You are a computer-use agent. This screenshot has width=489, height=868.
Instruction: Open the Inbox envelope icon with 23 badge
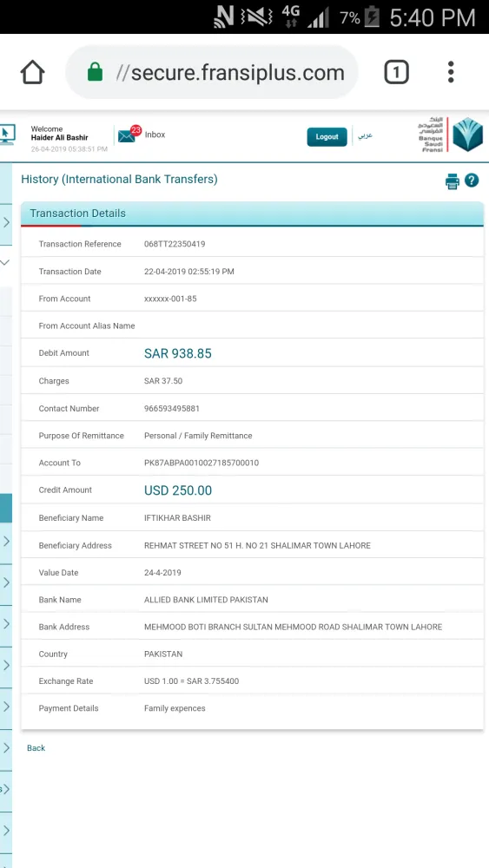pyautogui.click(x=129, y=135)
